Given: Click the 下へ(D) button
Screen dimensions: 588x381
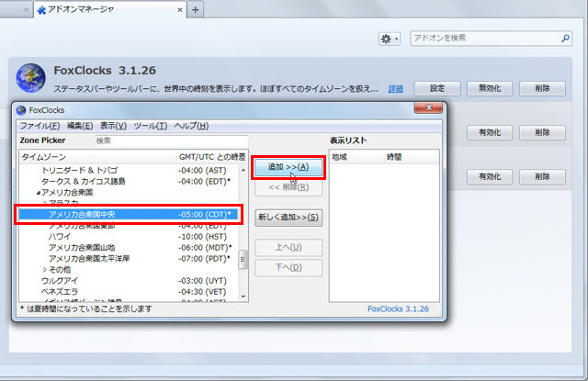Looking at the screenshot, I should click(x=288, y=267).
